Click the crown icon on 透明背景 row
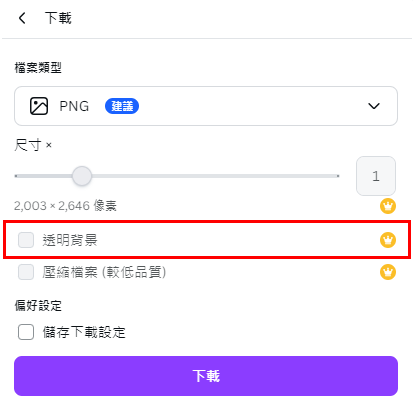The height and width of the screenshot is (402, 414). point(388,240)
